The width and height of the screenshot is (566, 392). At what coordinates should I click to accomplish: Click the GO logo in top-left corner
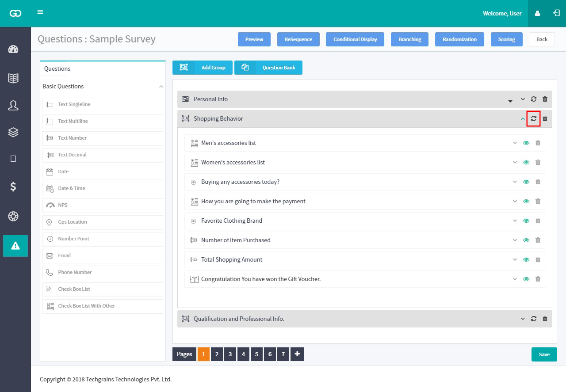click(15, 13)
